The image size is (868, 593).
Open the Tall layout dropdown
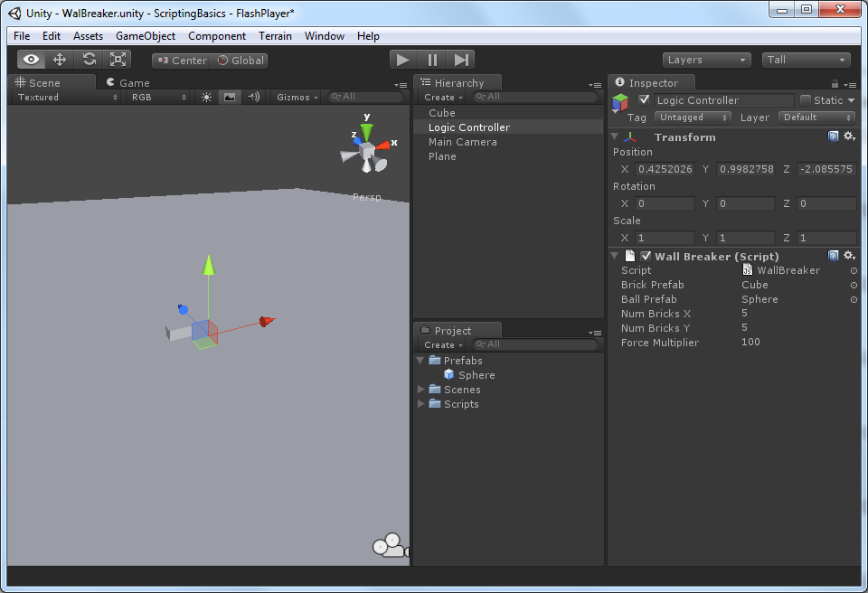tap(806, 60)
